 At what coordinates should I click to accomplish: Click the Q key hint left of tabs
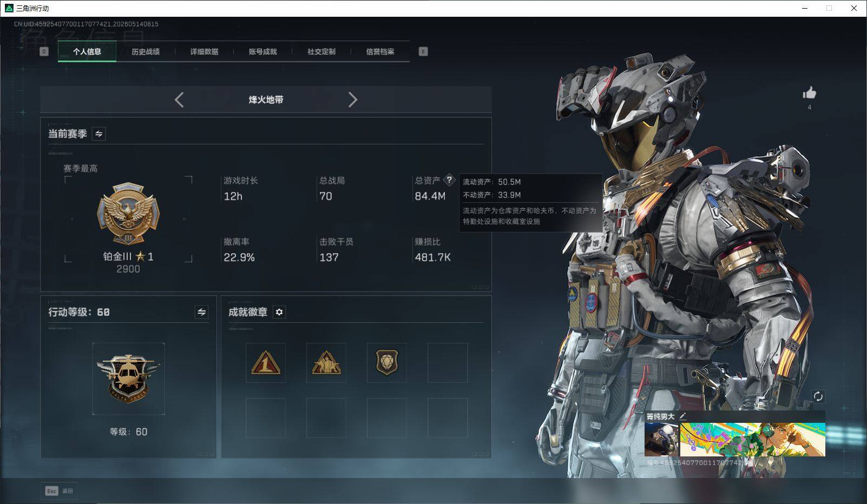point(44,51)
